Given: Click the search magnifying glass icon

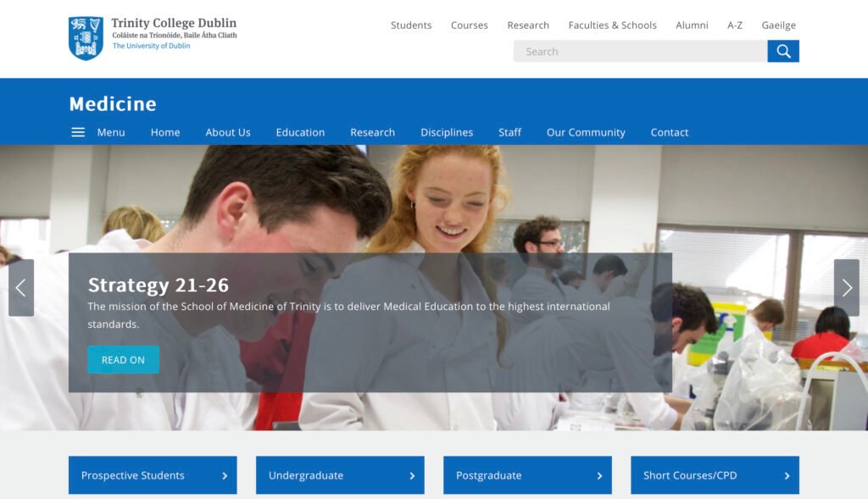Looking at the screenshot, I should 782,51.
